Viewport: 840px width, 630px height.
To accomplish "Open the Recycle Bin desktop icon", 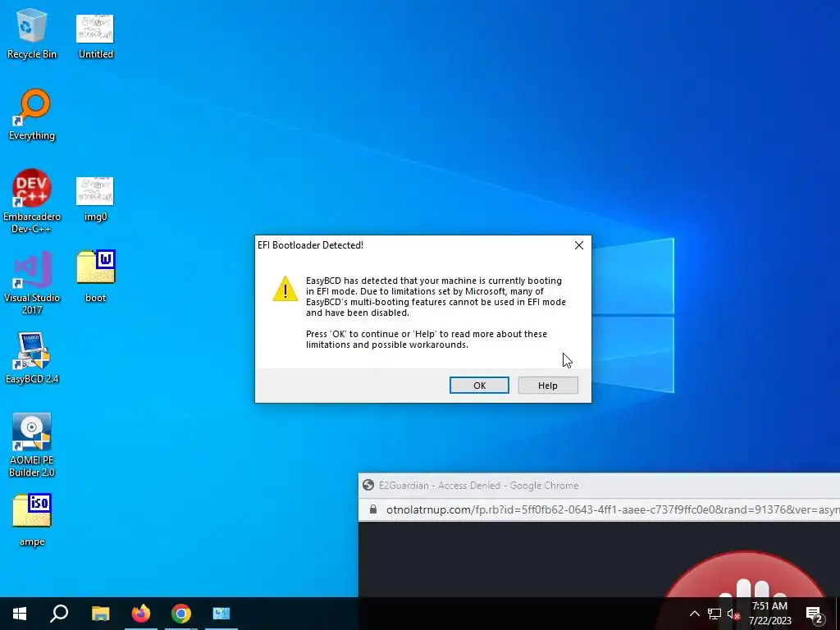I will (x=32, y=33).
